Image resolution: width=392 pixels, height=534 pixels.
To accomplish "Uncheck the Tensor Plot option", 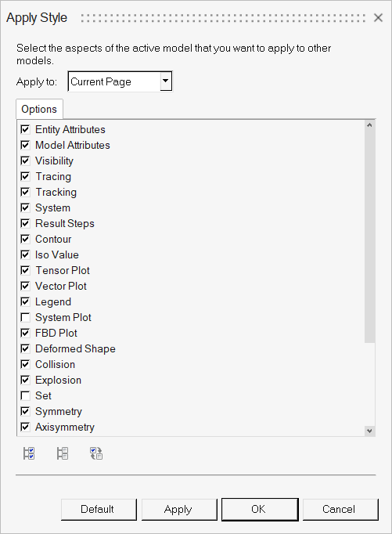I will [x=25, y=270].
